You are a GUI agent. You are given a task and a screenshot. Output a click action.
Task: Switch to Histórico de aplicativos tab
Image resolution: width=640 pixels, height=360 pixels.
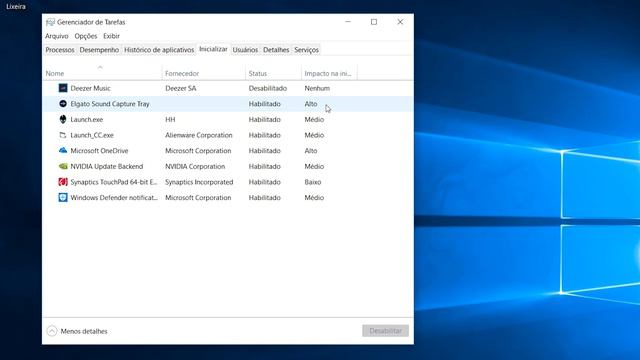tap(159, 50)
